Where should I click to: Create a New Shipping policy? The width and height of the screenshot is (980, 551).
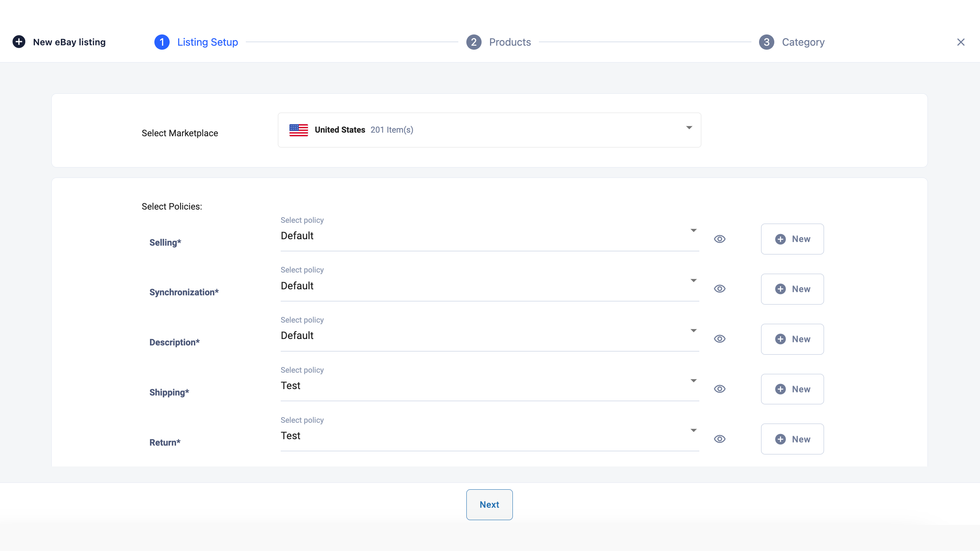(792, 389)
